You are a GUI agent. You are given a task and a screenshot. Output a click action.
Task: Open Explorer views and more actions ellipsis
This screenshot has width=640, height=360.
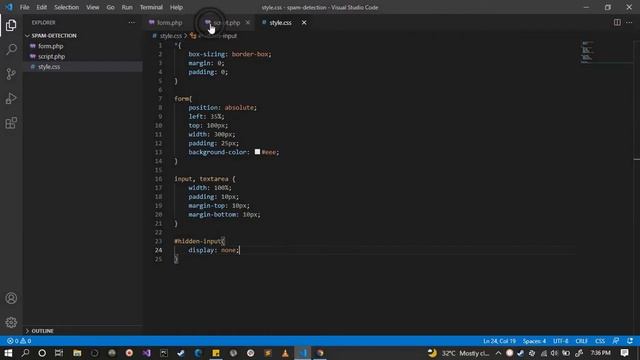point(131,22)
